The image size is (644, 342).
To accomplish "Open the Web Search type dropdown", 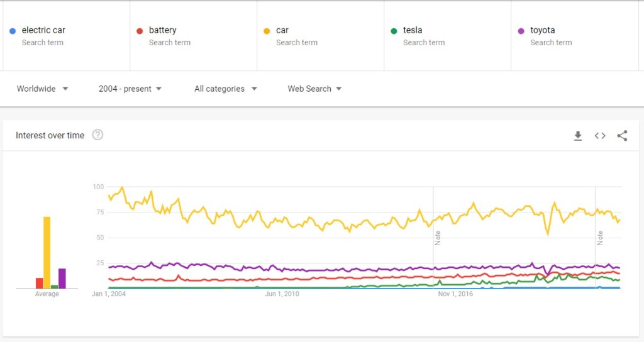I will click(x=314, y=89).
